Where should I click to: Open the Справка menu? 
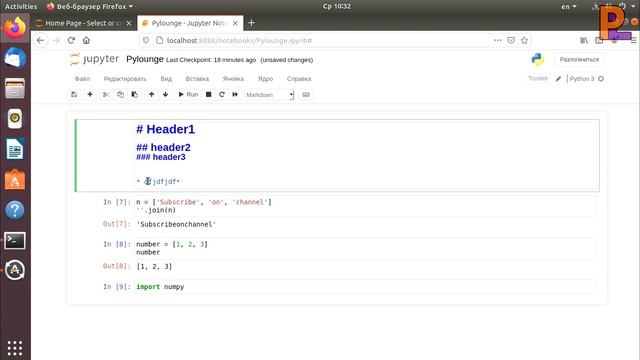(299, 78)
